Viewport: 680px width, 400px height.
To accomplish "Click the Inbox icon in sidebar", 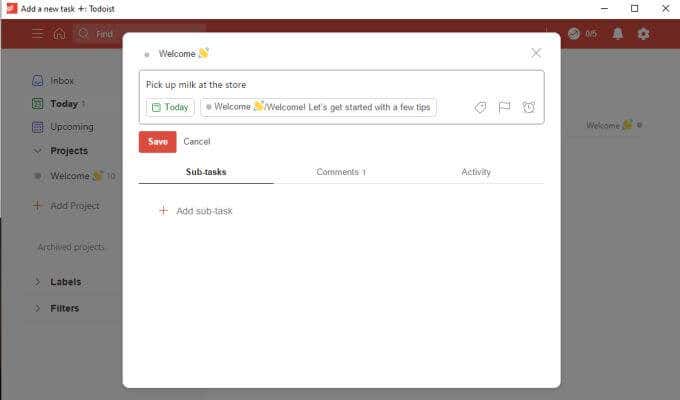I will point(38,81).
